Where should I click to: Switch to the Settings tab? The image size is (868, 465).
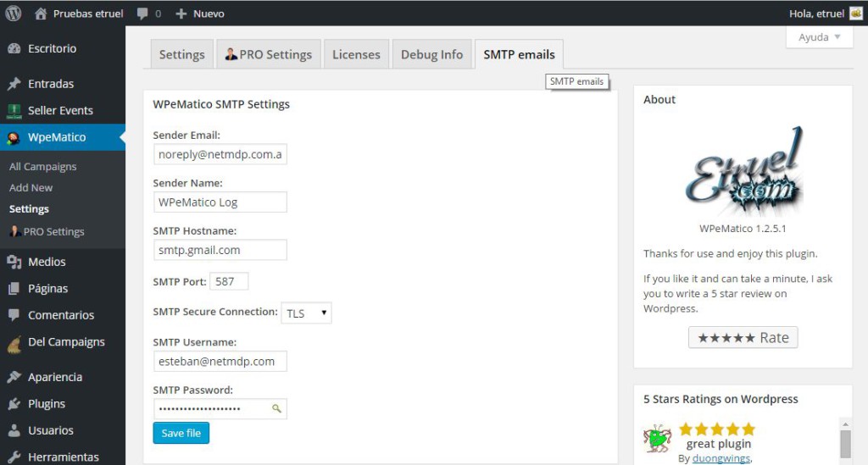tap(181, 54)
